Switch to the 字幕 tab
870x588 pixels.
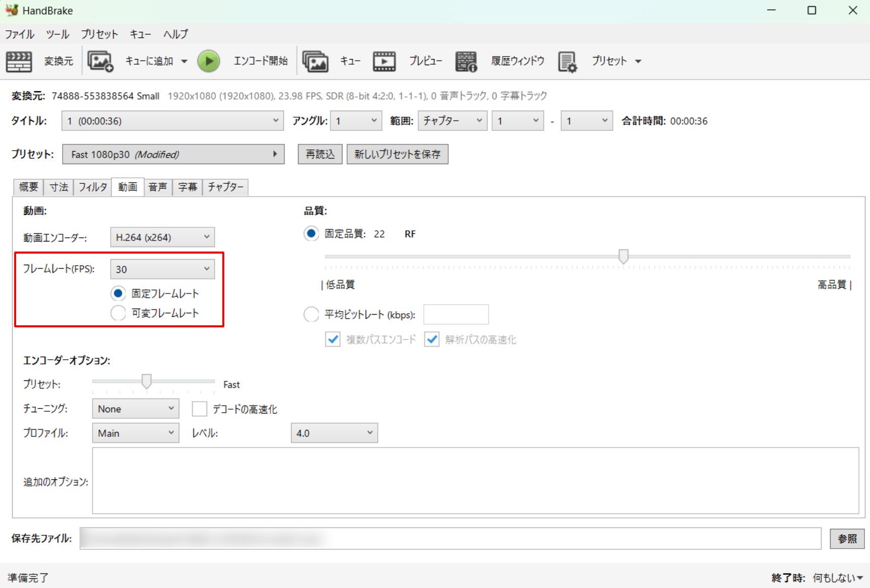[187, 187]
